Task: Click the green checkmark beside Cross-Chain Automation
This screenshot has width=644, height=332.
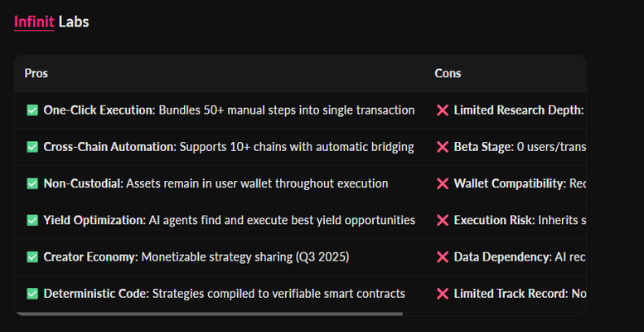Action: pyautogui.click(x=32, y=147)
